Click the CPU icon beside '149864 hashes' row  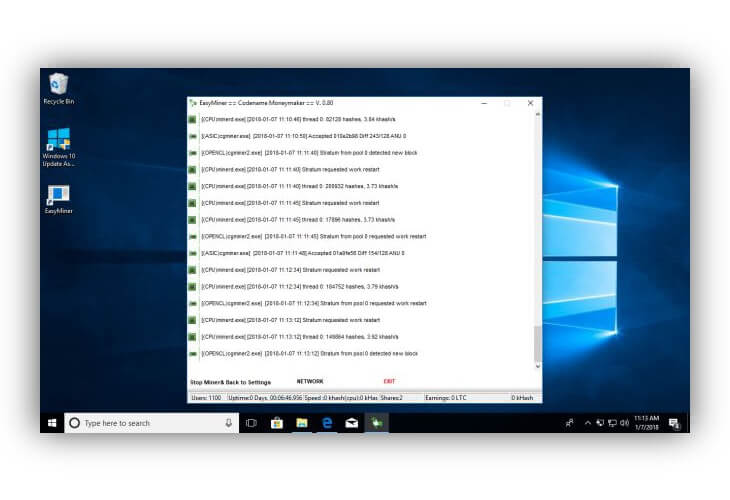click(192, 337)
